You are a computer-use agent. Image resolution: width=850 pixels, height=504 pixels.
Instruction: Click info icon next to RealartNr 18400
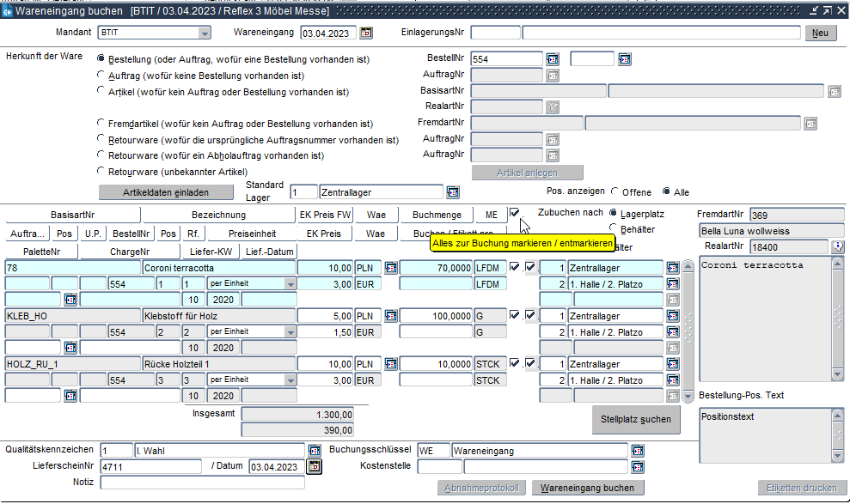[839, 246]
